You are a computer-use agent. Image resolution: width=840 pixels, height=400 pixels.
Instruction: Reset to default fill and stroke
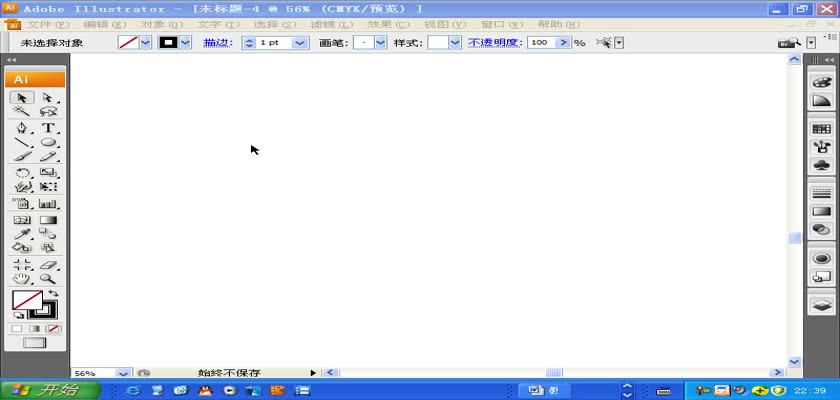click(18, 315)
